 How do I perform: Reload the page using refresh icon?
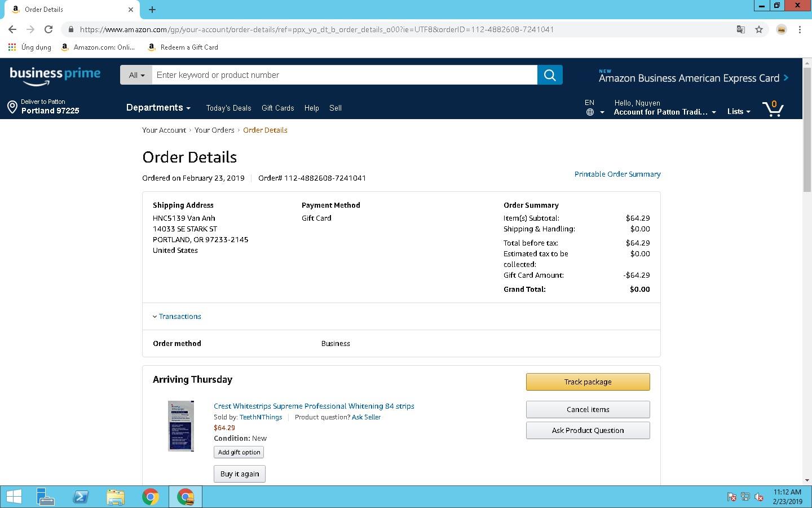[48, 29]
